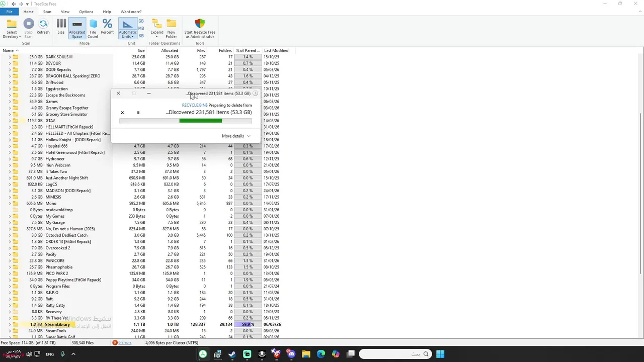Click New Folder in Folder Operations
This screenshot has height=362, width=644.
171,28
